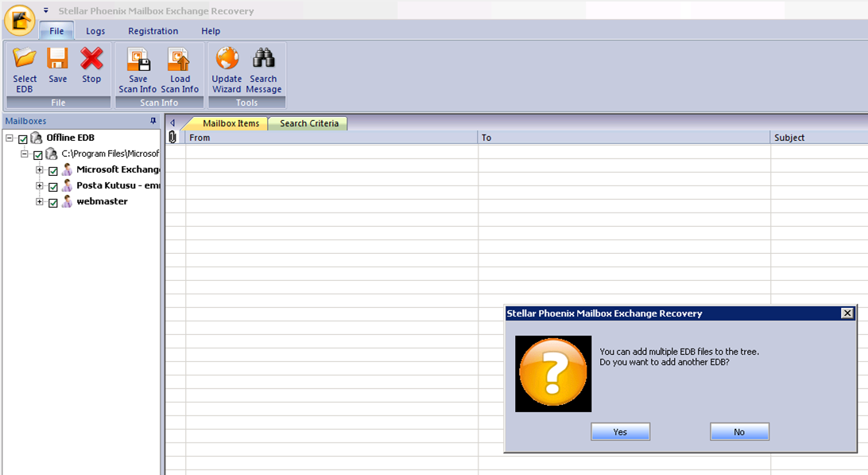Image resolution: width=868 pixels, height=475 pixels.
Task: Uncheck the Offline EDB checkbox
Action: pos(23,139)
